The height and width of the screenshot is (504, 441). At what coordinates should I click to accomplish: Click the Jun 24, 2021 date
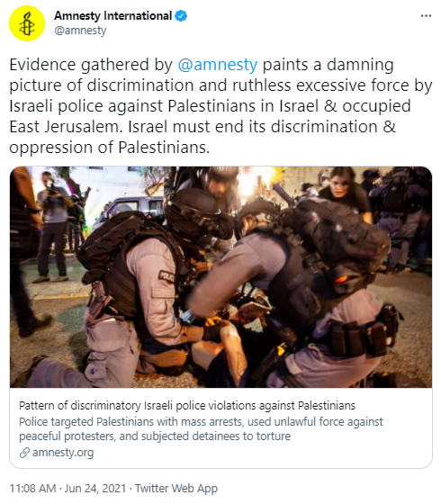[x=95, y=488]
